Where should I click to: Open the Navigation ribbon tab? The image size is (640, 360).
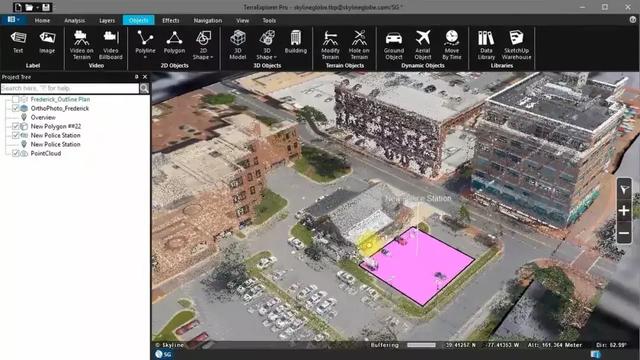click(208, 20)
